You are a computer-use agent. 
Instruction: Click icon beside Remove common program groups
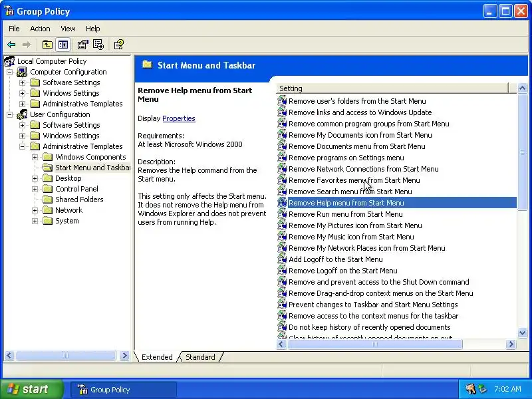[x=282, y=124]
